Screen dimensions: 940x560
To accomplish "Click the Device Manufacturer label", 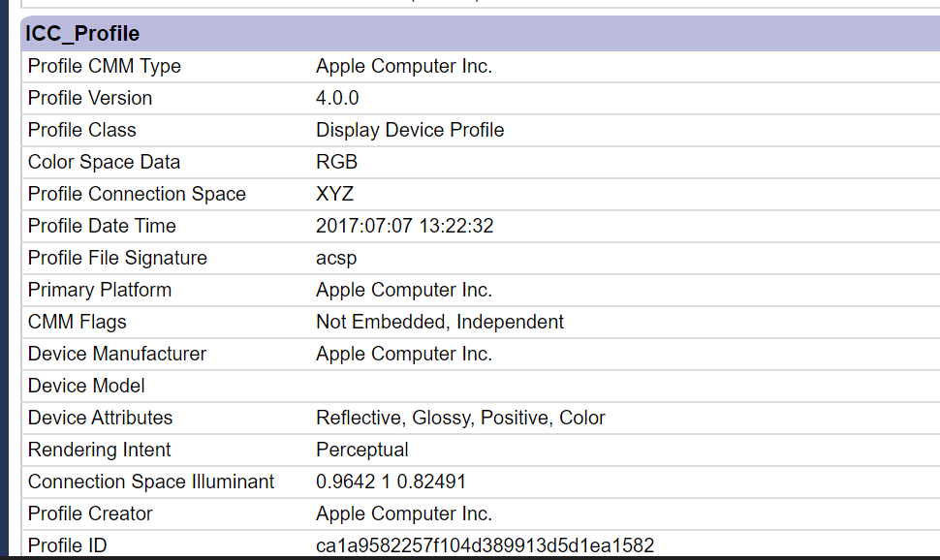I will (117, 355).
